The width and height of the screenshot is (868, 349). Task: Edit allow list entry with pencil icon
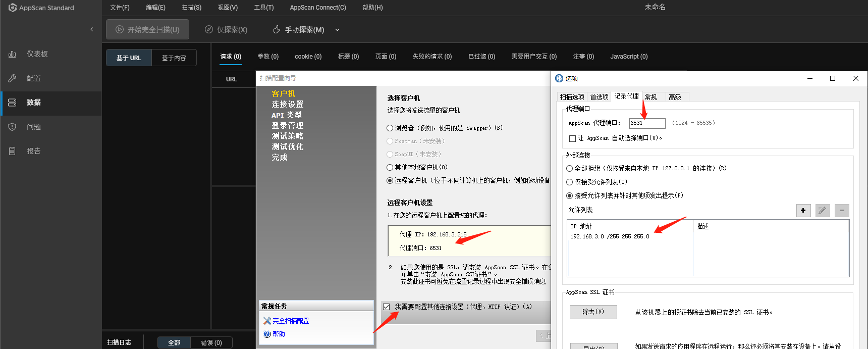click(823, 211)
